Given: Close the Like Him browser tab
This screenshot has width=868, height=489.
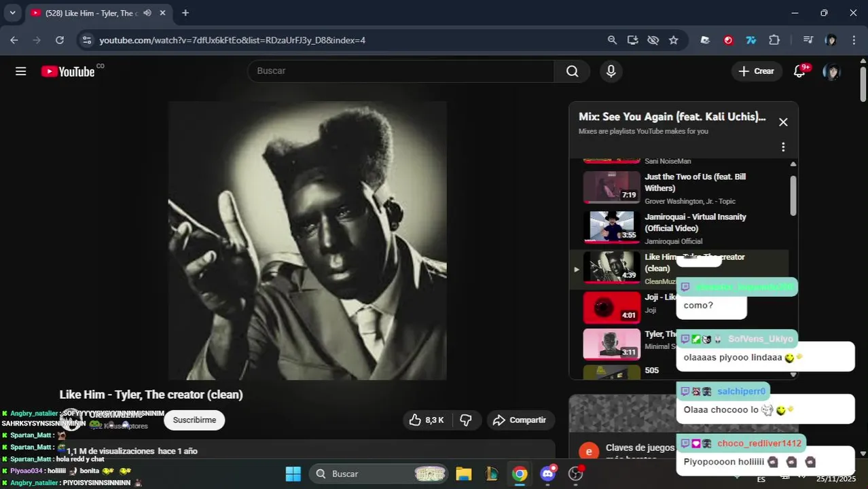Looking at the screenshot, I should (163, 13).
